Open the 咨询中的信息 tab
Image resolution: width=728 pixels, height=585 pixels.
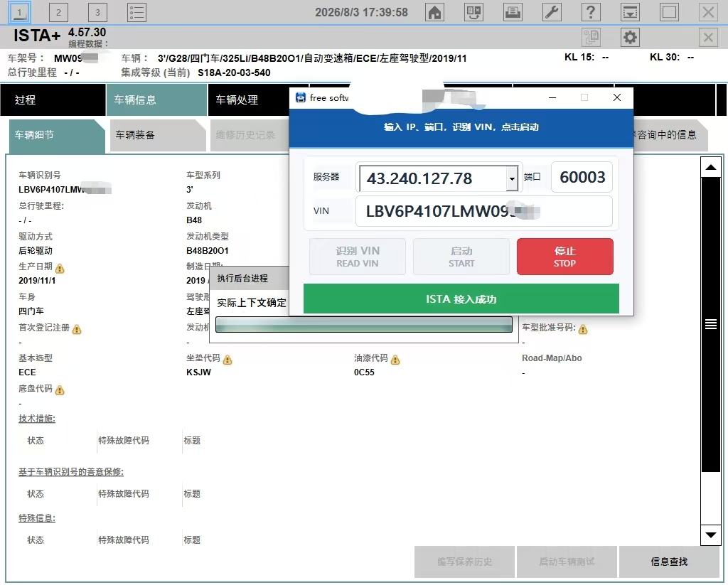[x=670, y=136]
